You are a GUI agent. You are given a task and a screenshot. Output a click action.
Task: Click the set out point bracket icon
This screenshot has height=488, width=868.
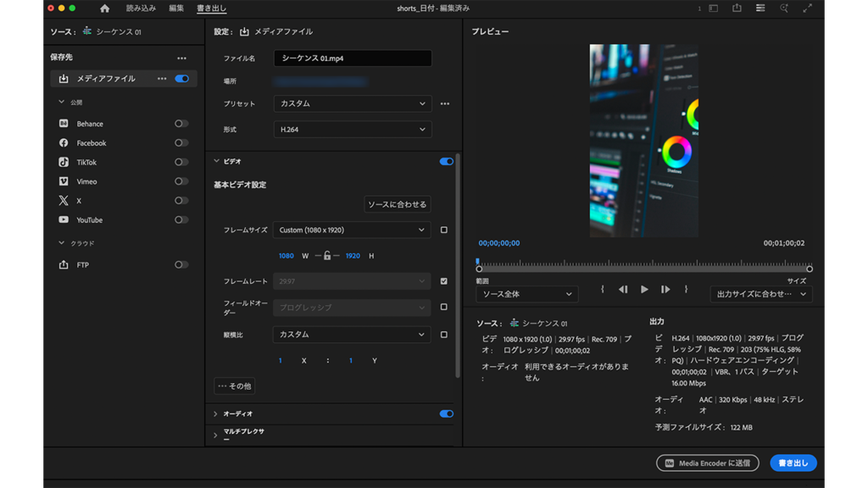686,290
